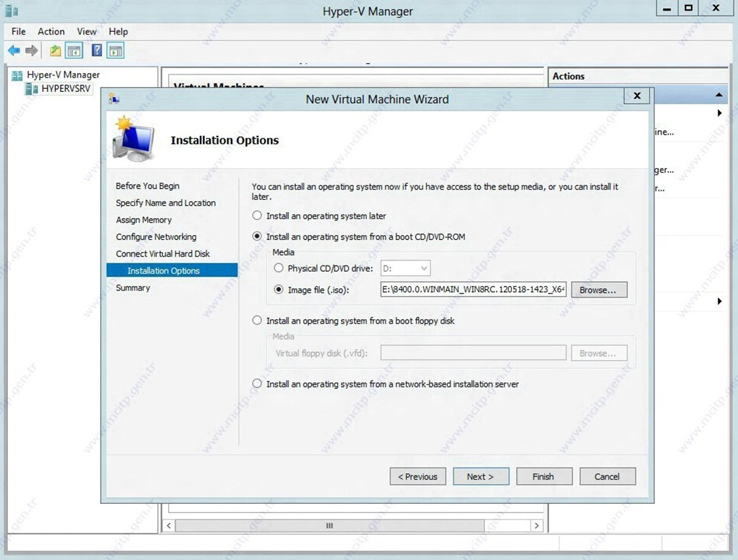Select Install an operating system later

[x=257, y=215]
